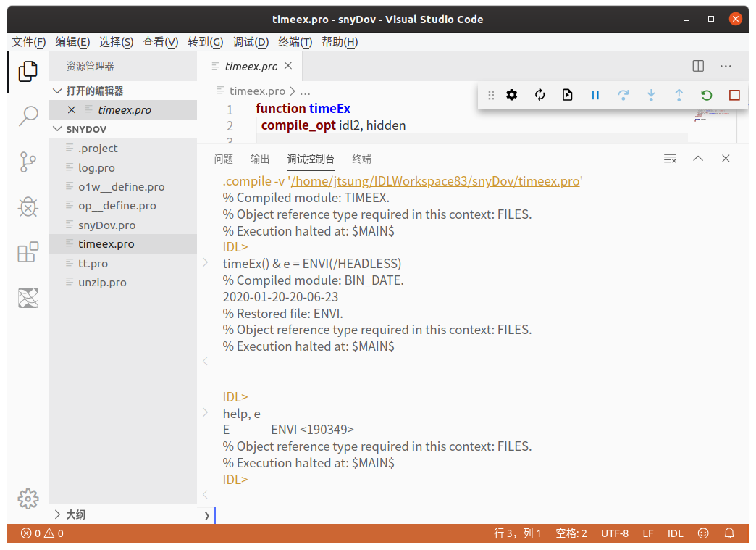Image resolution: width=756 pixels, height=550 pixels.
Task: Open the 编辑(E) menu
Action: (72, 43)
